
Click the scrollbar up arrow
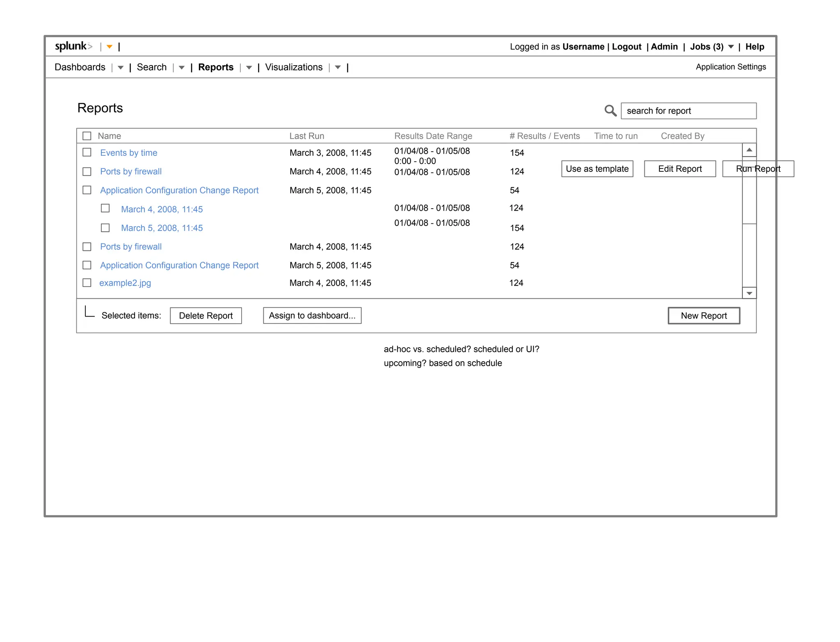[x=749, y=150]
